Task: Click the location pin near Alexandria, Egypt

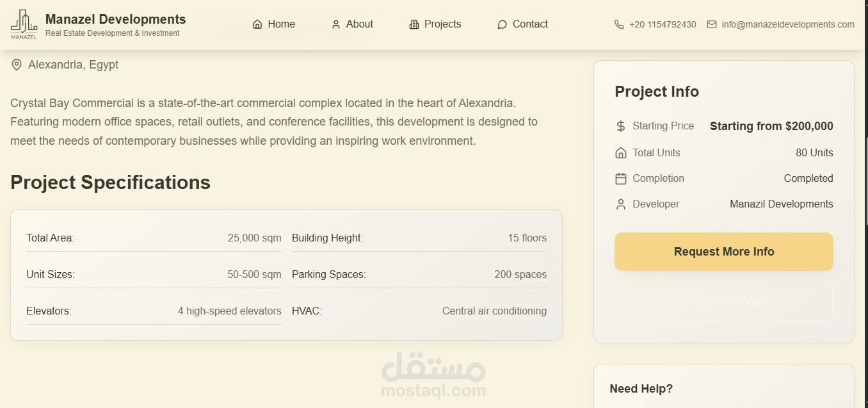Action: click(x=17, y=65)
